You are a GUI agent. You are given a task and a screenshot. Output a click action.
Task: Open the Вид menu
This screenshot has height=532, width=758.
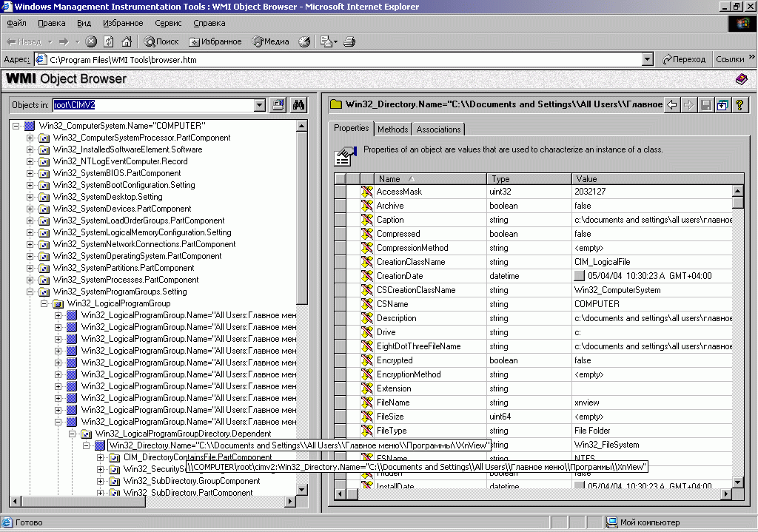click(84, 23)
